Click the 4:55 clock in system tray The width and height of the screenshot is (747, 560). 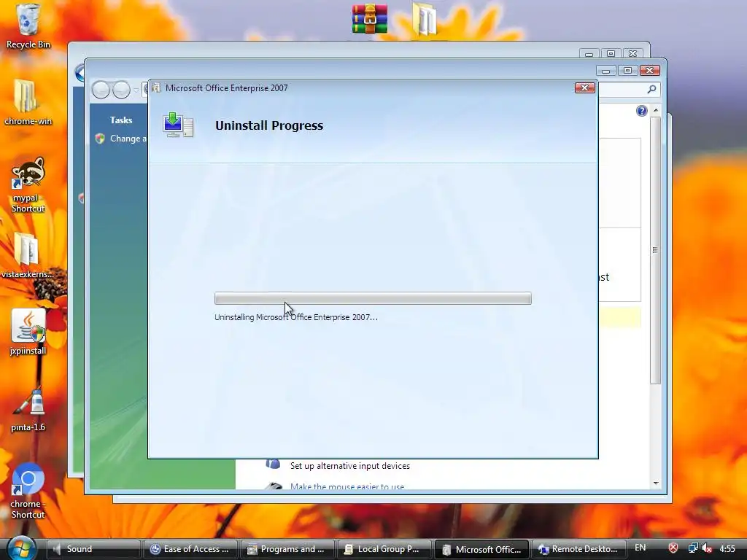click(x=727, y=548)
